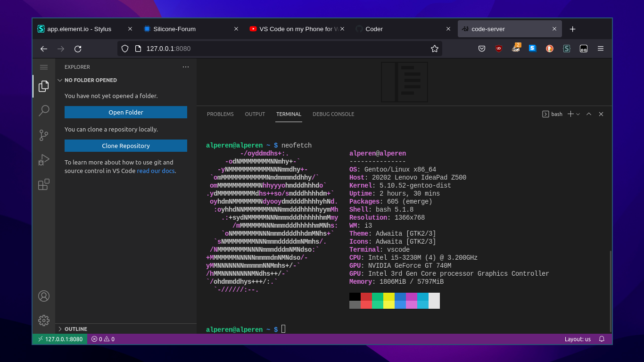Click the terminal cursor at the last prompt
This screenshot has height=362, width=644.
283,329
